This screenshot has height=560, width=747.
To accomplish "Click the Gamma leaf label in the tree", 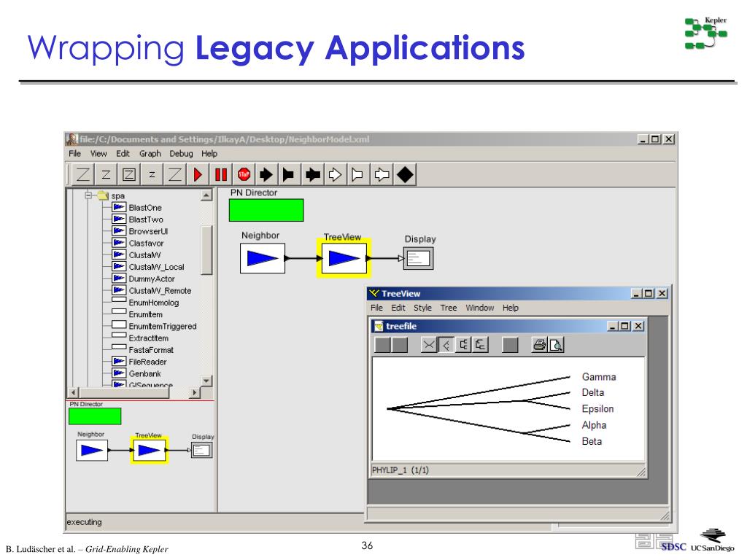I will [x=599, y=377].
